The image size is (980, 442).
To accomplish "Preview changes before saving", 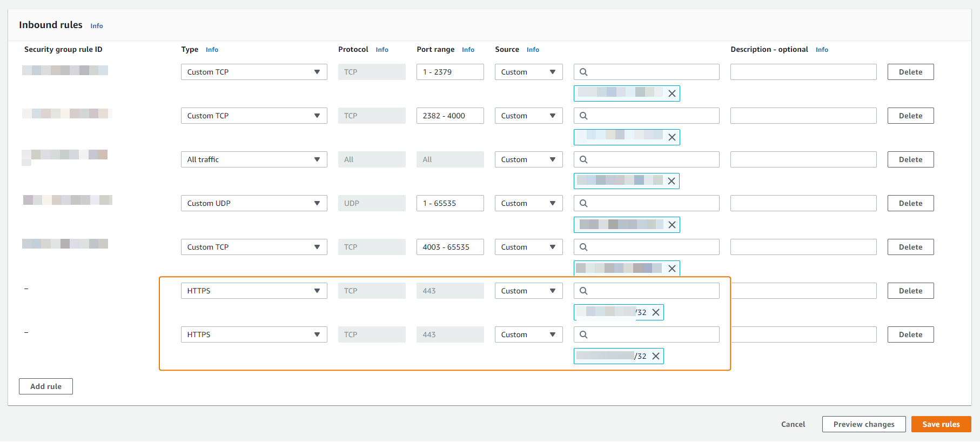I will (863, 424).
